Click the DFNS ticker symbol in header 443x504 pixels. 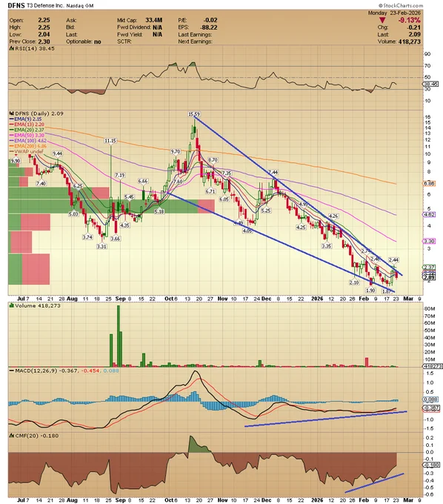coord(15,5)
